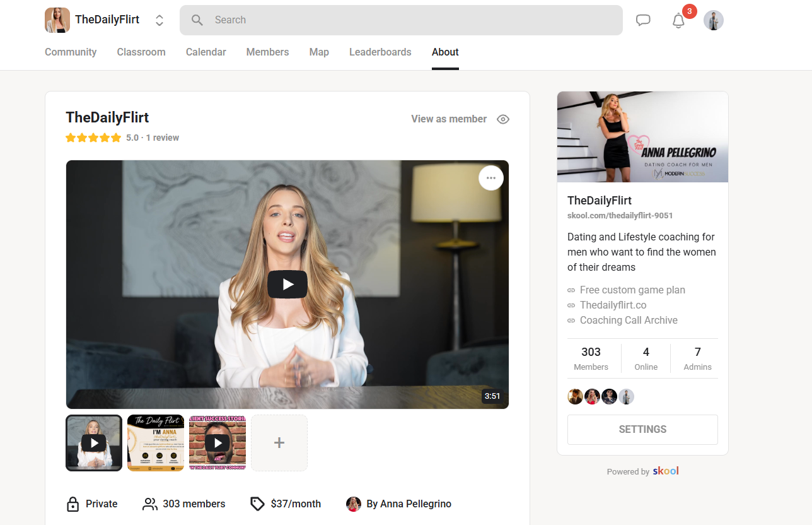Expand the group switcher chevrons
812x525 pixels.
pos(159,20)
